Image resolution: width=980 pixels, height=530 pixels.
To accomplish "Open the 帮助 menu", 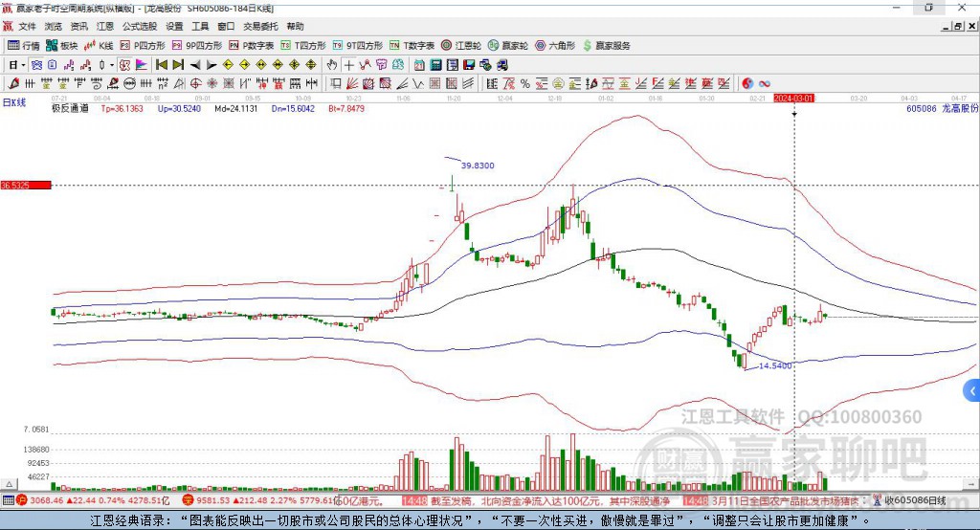I will click(x=295, y=26).
